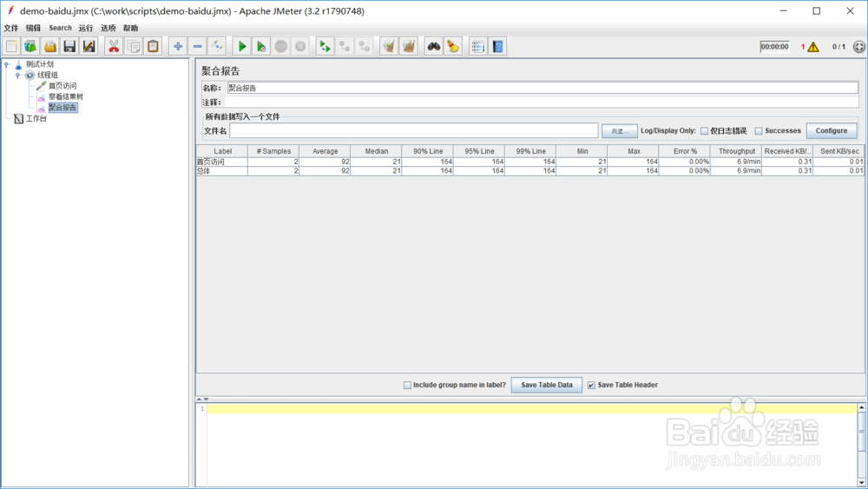Click the save as icon
The width and height of the screenshot is (868, 489).
[89, 47]
